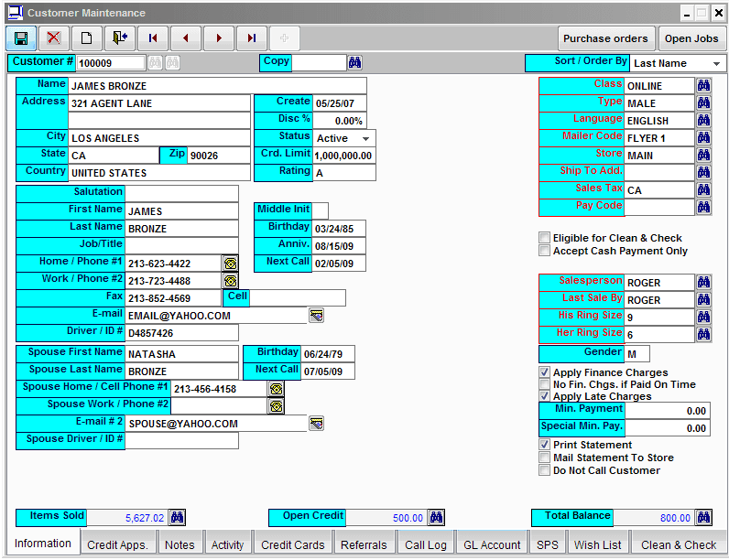Viewport: 729px width, 560px height.
Task: Open binoculars lookup beside Total Balance
Action: 703,517
